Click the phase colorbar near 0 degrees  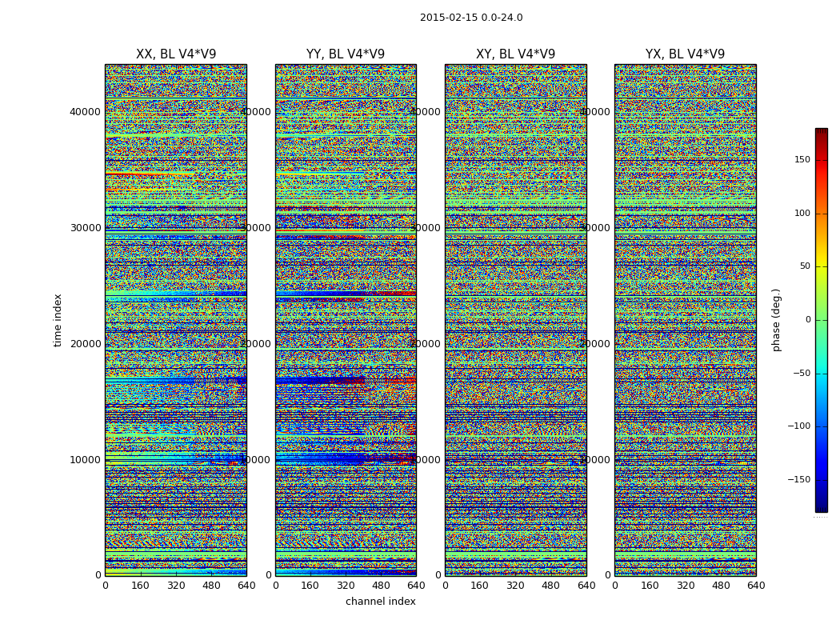(822, 320)
